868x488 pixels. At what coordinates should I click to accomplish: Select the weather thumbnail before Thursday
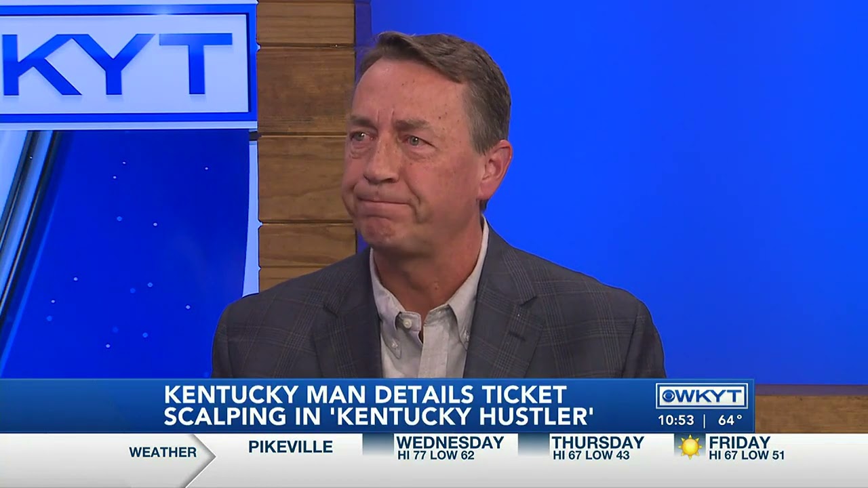(x=534, y=445)
